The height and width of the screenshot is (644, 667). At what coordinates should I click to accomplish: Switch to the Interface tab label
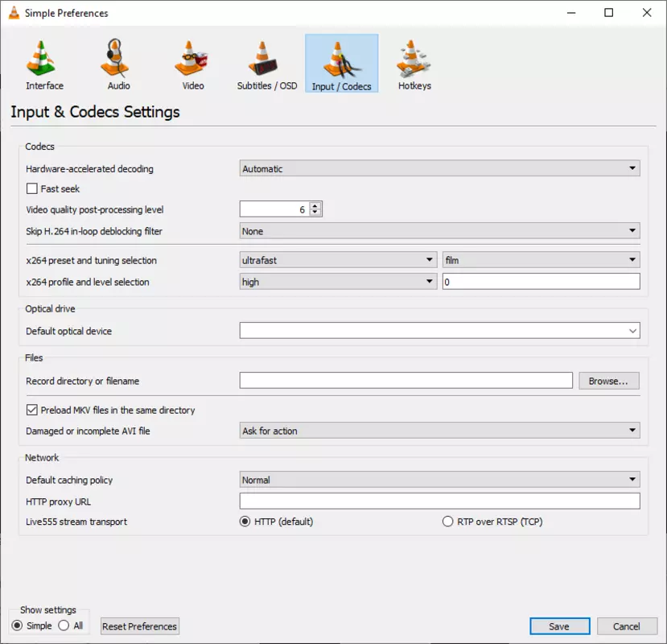tap(45, 85)
